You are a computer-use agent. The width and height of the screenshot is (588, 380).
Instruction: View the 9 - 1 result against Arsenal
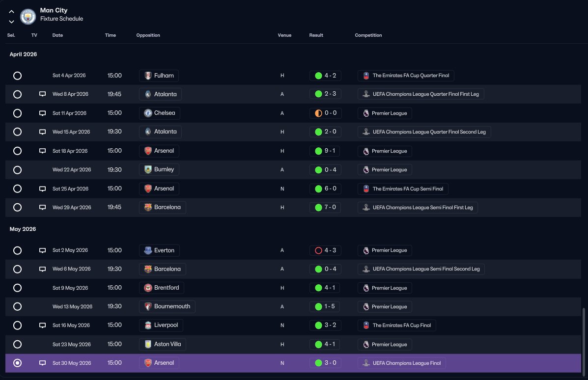325,151
